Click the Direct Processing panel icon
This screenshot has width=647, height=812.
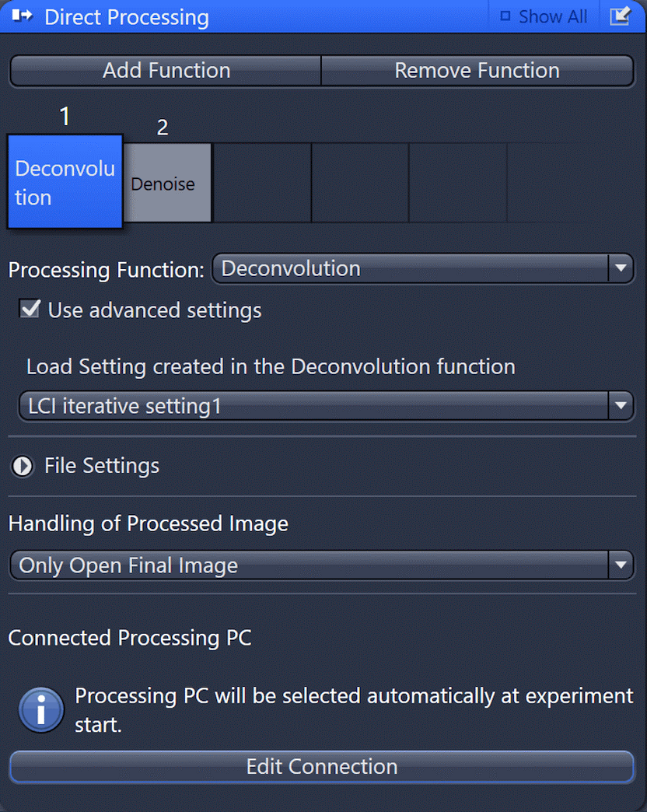point(22,16)
